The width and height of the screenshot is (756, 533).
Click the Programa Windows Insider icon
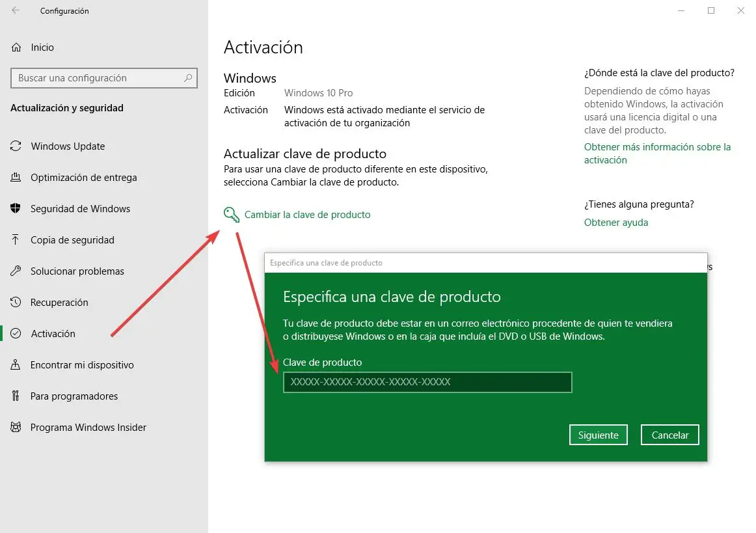coord(16,428)
